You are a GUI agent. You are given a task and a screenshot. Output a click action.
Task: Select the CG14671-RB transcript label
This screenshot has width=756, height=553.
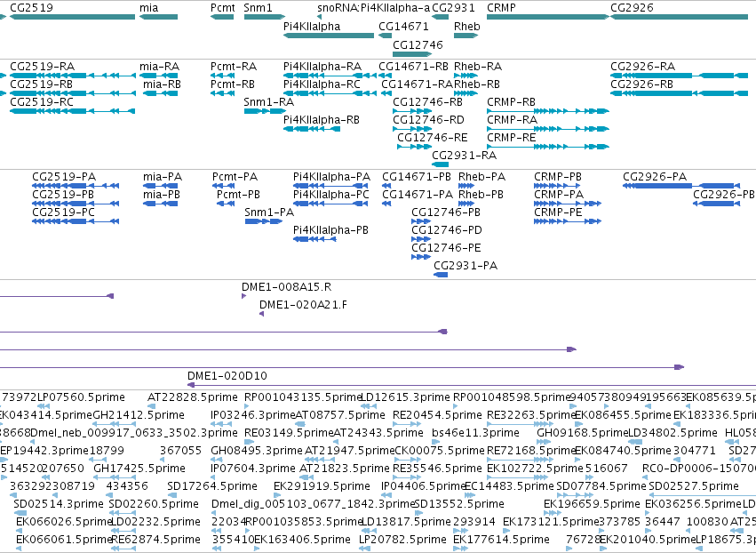(x=413, y=66)
